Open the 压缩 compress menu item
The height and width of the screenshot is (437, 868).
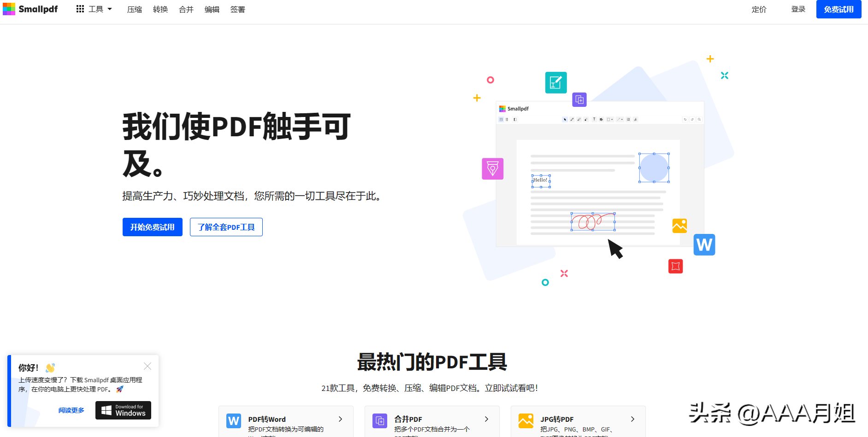[x=135, y=10]
